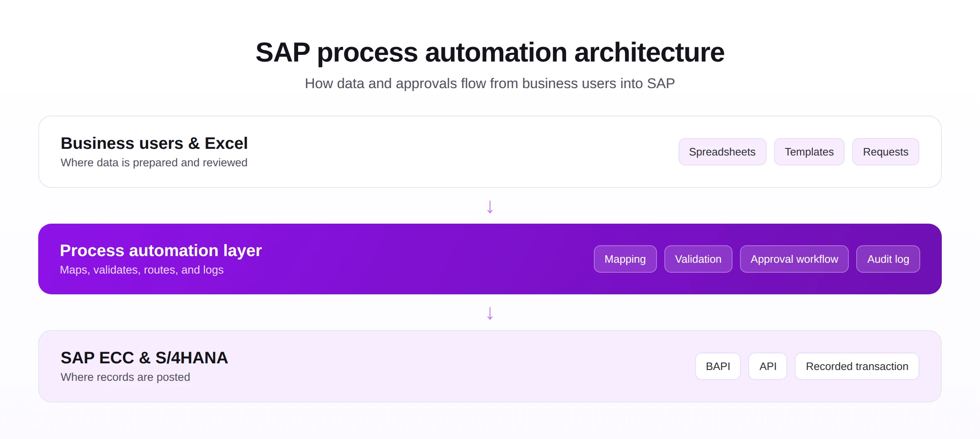Click 'Where data is prepared and reviewed' text
Viewport: 980px width, 439px height.
pyautogui.click(x=154, y=163)
